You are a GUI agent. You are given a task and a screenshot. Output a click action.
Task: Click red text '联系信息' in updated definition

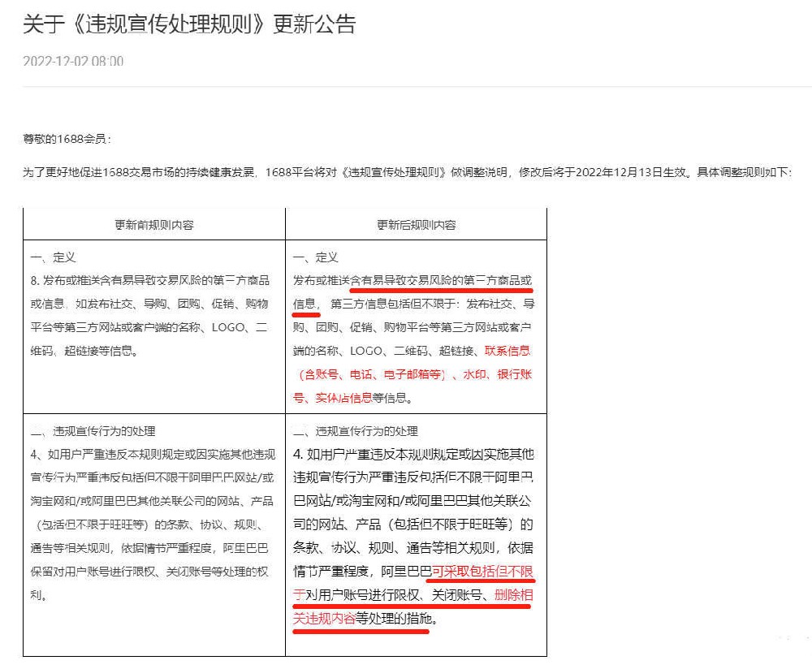[508, 351]
